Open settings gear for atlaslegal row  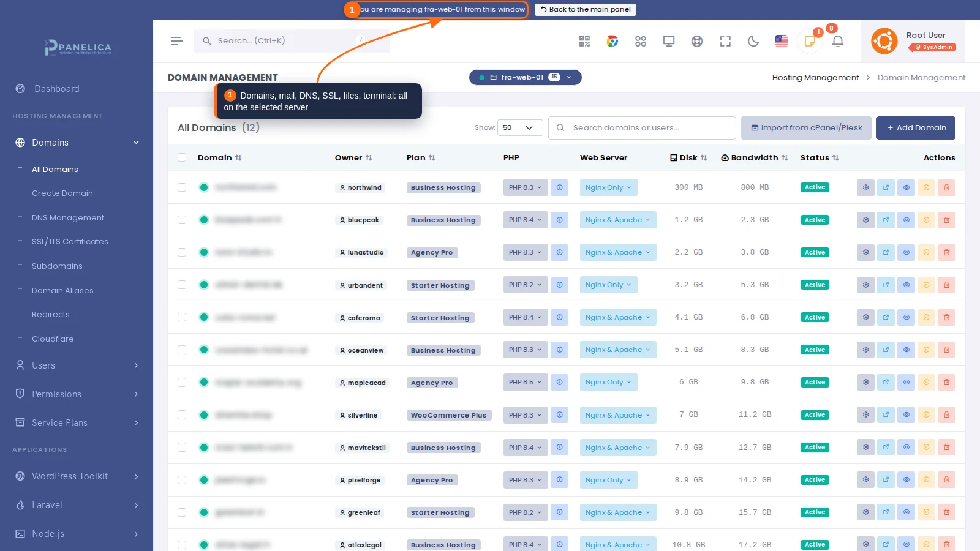pos(865,544)
